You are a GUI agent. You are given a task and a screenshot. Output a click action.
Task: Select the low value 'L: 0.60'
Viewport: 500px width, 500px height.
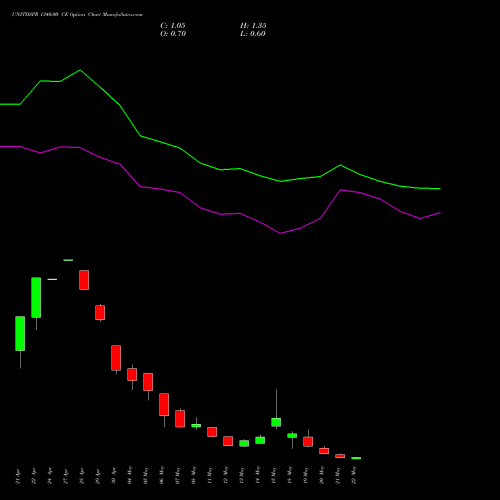tap(253, 34)
